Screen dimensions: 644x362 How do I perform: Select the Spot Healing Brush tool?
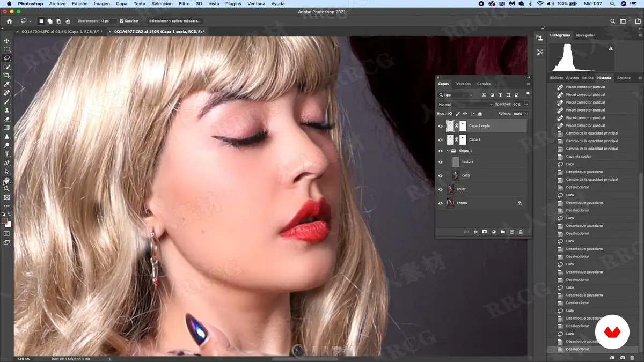pos(7,93)
